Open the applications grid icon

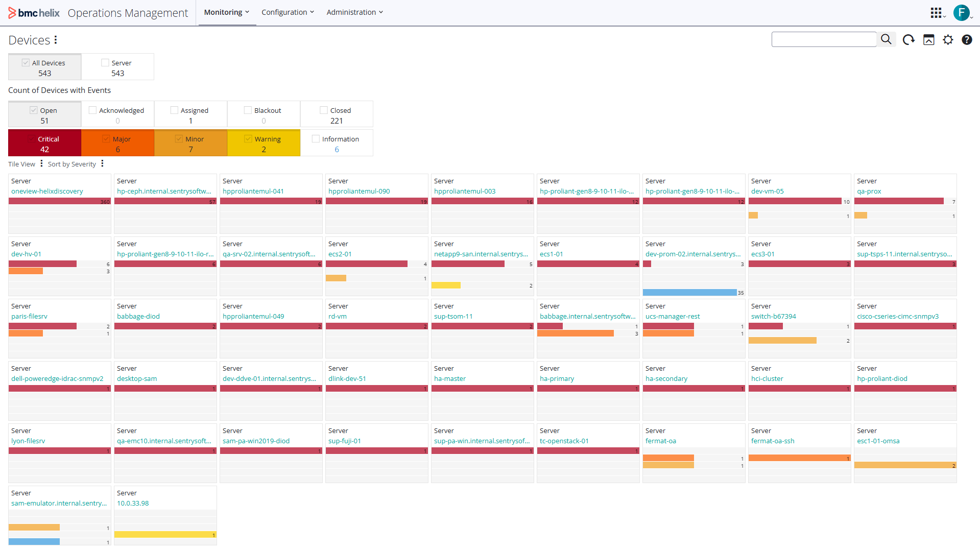point(936,13)
